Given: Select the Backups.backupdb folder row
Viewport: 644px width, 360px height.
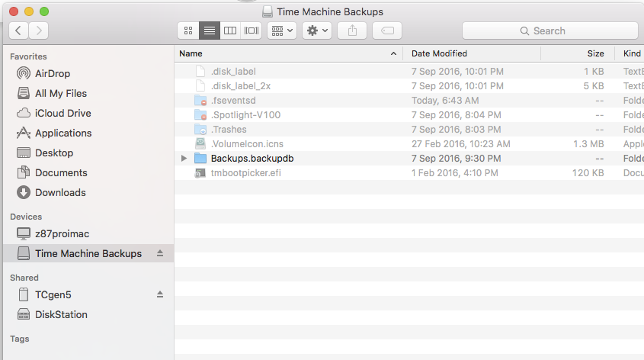Looking at the screenshot, I should (x=409, y=158).
